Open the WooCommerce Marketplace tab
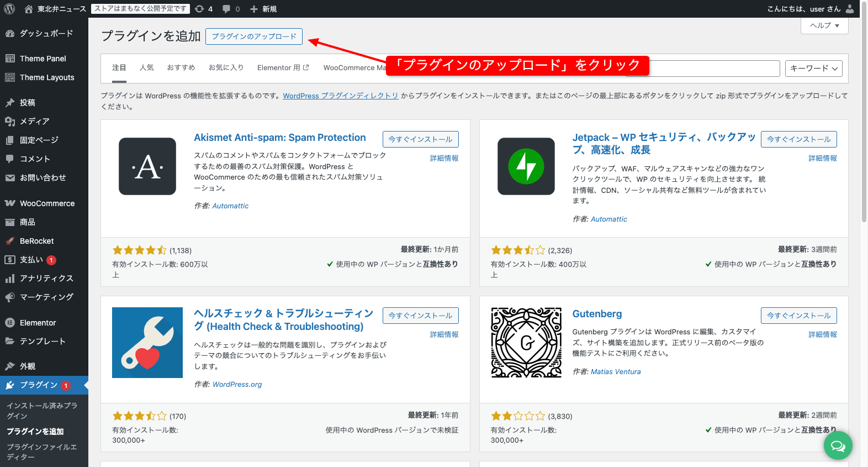The width and height of the screenshot is (868, 467). pos(355,68)
